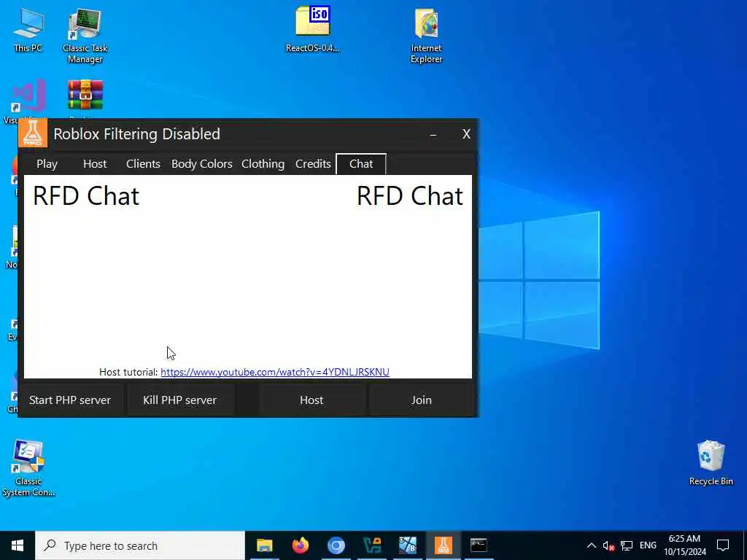Select the Recycle Bin icon

click(711, 462)
